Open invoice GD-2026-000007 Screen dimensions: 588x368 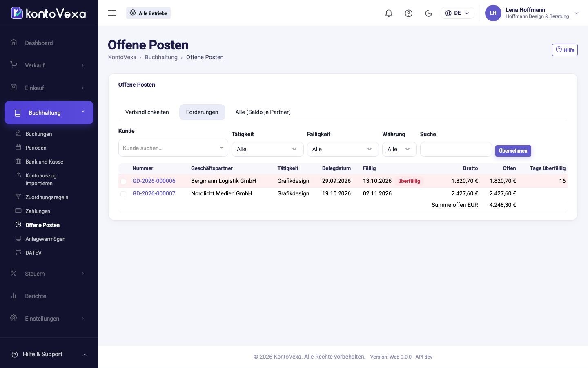pos(154,193)
